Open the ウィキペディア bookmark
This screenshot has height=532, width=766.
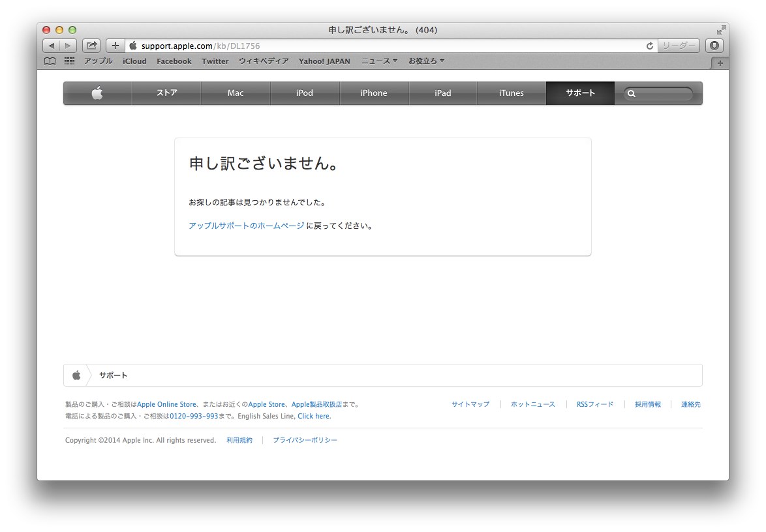click(264, 61)
